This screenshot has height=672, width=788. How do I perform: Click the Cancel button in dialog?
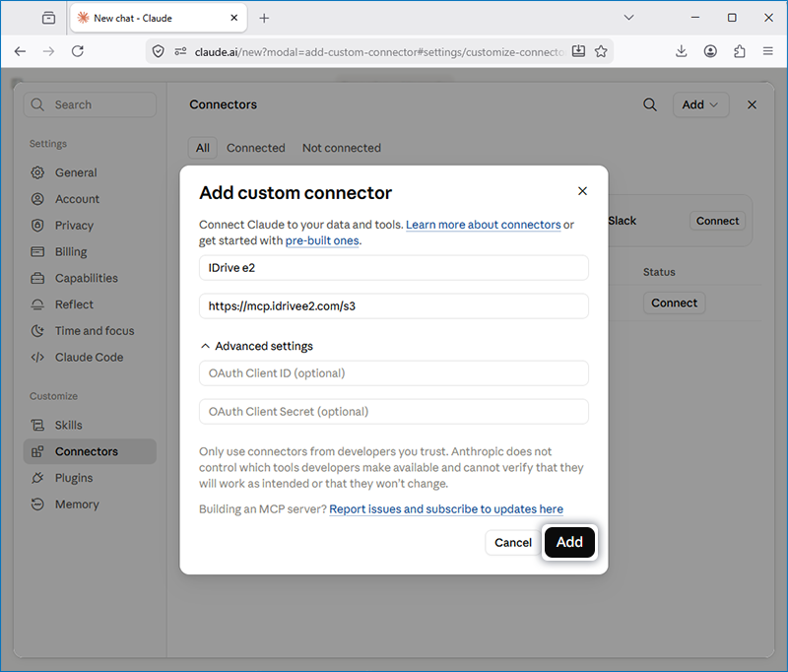[x=512, y=542]
